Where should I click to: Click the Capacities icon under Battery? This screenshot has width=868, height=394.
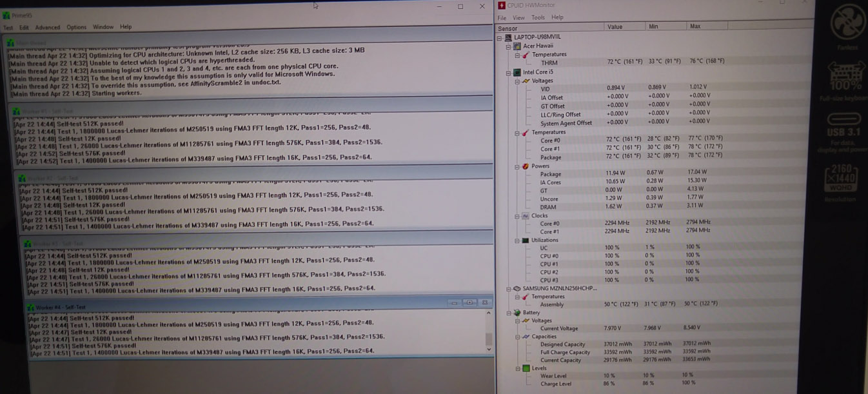(526, 336)
